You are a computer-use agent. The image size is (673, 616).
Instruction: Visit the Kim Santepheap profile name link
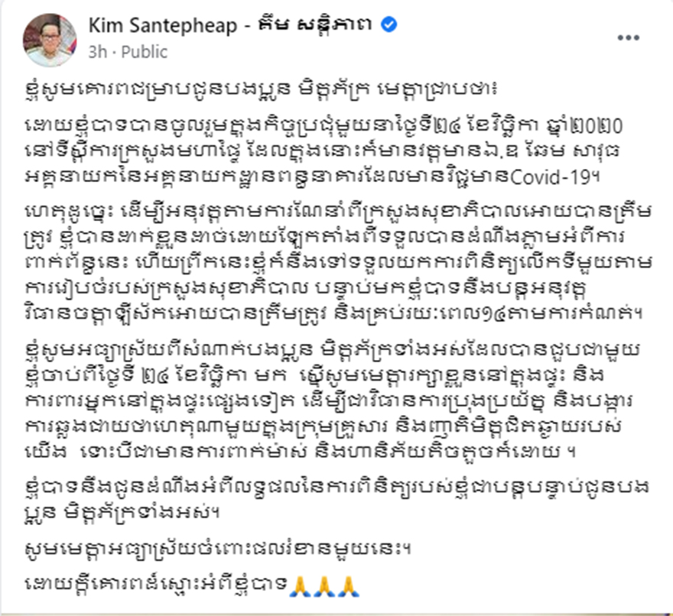[x=163, y=26]
